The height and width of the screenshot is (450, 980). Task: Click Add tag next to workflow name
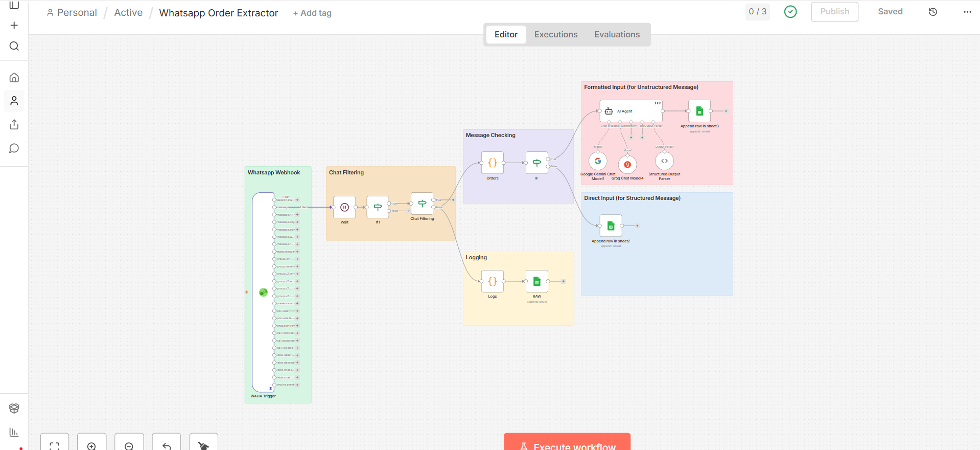[x=312, y=13]
